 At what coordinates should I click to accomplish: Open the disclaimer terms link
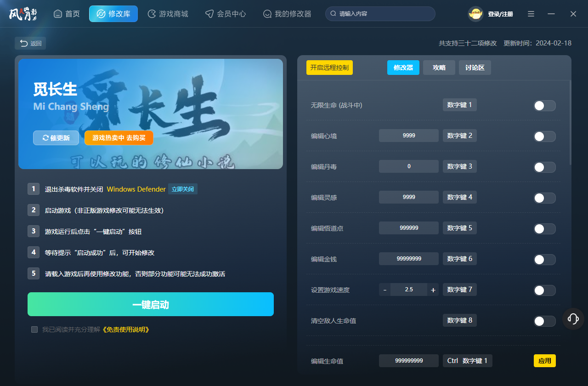pyautogui.click(x=125, y=329)
